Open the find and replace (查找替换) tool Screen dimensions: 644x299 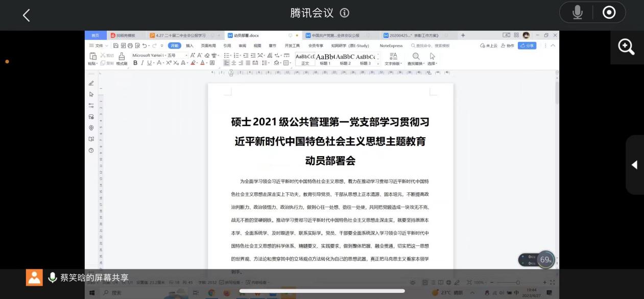tap(416, 58)
